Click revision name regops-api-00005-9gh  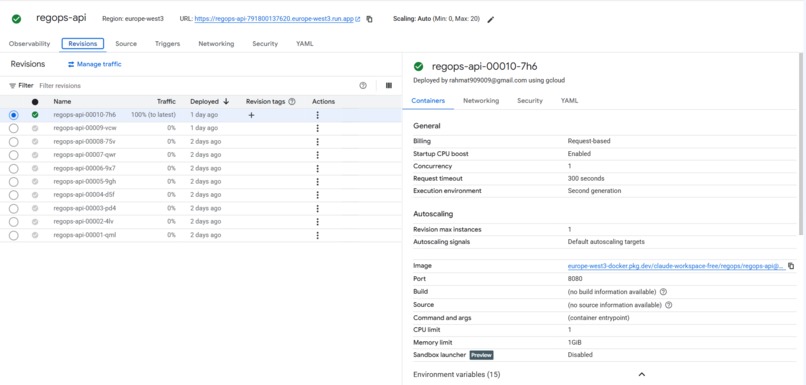click(x=84, y=181)
